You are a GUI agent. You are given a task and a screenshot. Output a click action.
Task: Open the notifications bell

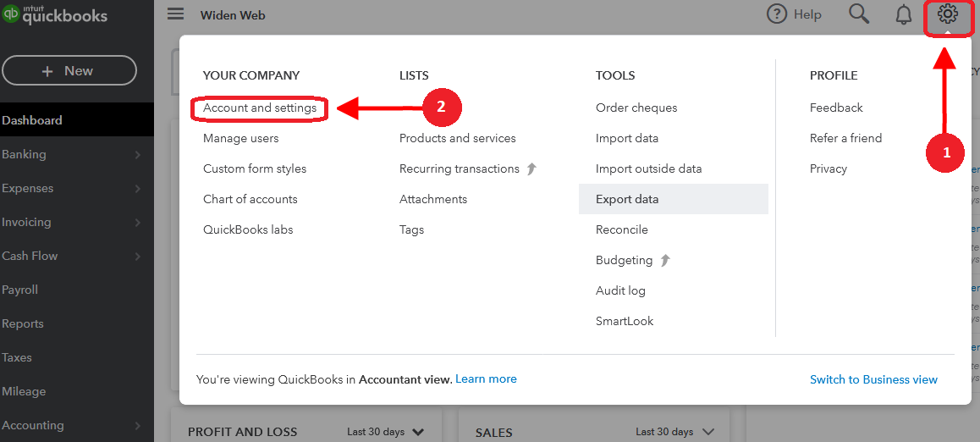coord(904,14)
